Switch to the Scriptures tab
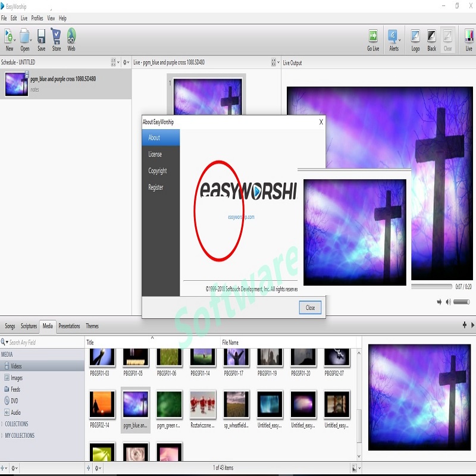The image size is (476, 476). 29,326
